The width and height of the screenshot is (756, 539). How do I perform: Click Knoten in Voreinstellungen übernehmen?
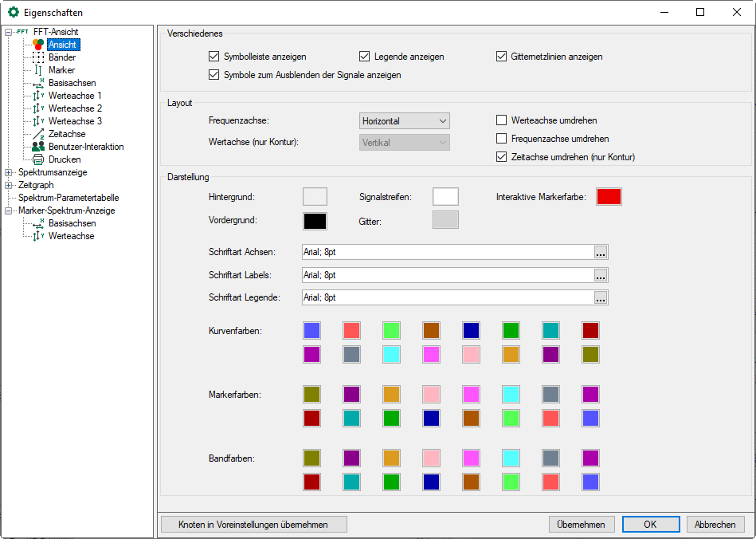coord(254,524)
